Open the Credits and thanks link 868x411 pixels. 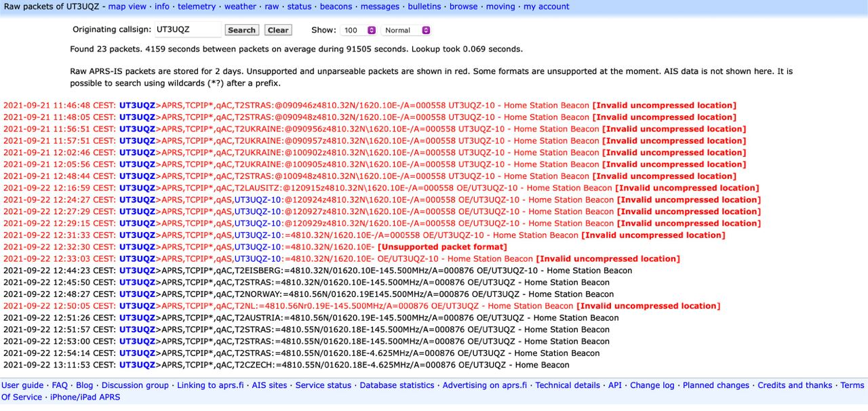[794, 385]
